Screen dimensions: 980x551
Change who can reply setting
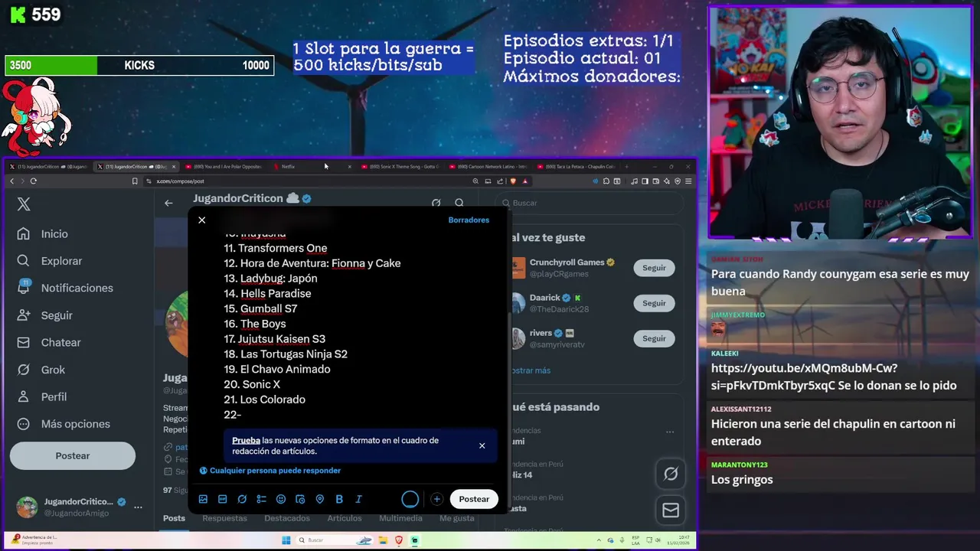tap(270, 471)
